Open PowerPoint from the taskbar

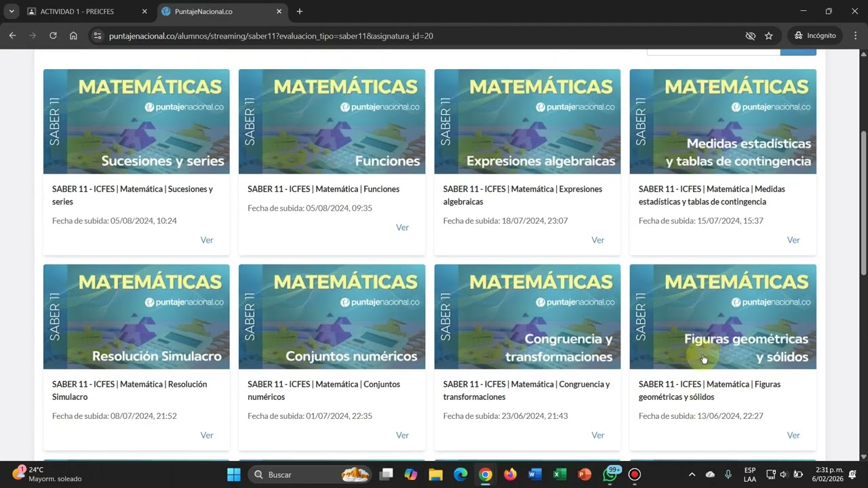pos(585,474)
